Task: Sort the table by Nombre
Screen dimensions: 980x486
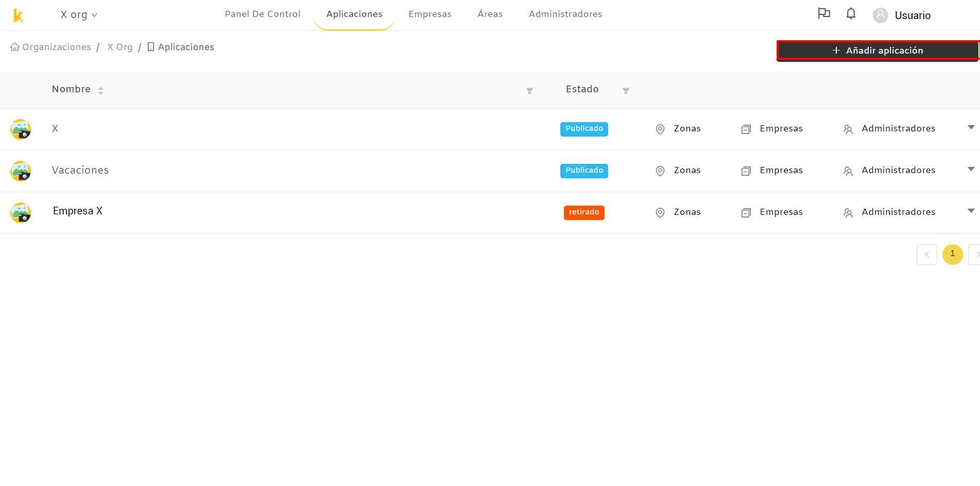Action: point(100,91)
